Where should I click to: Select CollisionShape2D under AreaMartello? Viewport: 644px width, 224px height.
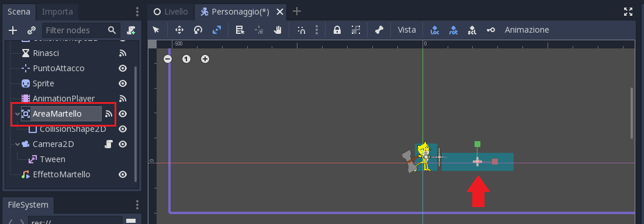point(72,129)
